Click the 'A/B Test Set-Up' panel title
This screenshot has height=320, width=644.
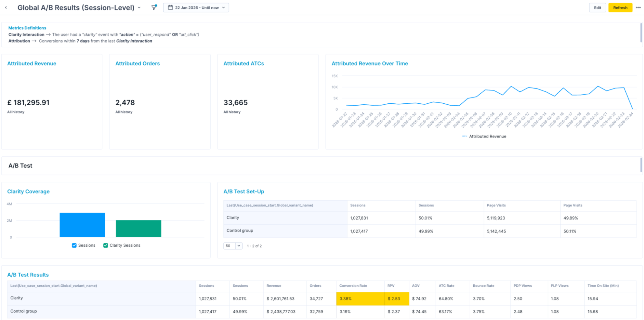pyautogui.click(x=244, y=191)
